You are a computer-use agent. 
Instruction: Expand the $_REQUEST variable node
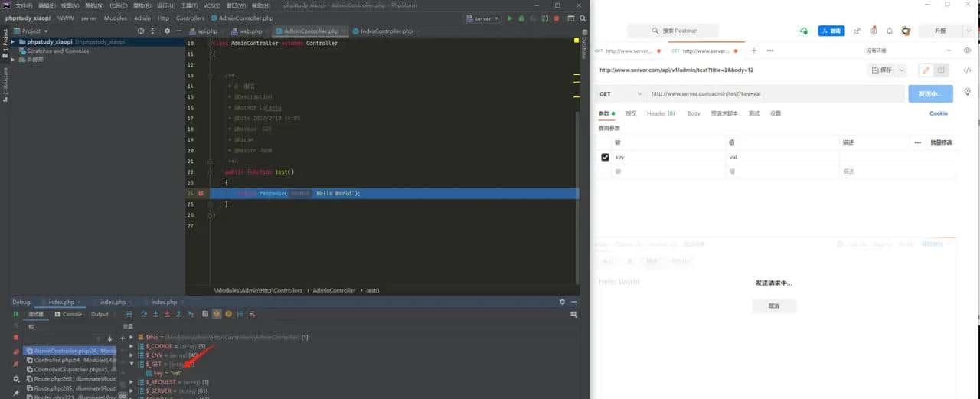[131, 381]
